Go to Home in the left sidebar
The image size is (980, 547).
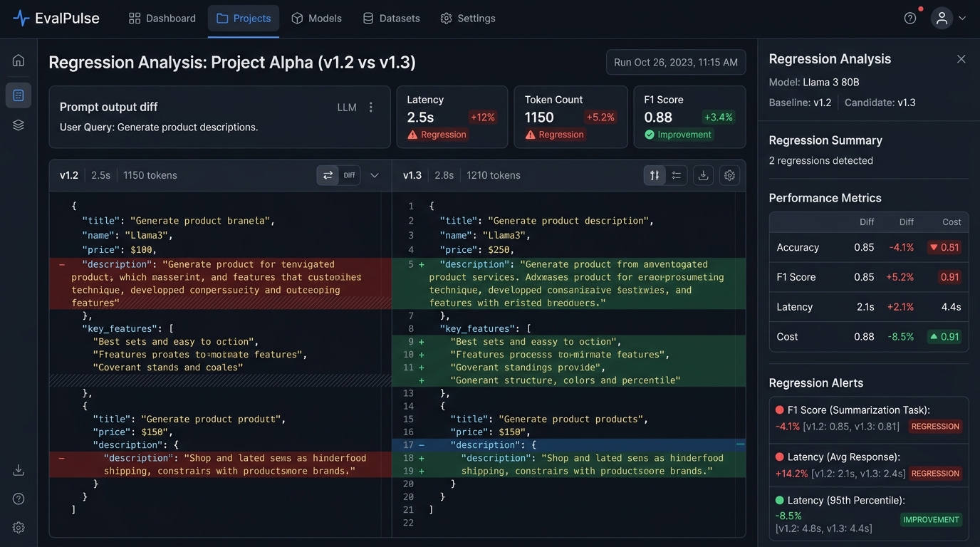pyautogui.click(x=19, y=60)
